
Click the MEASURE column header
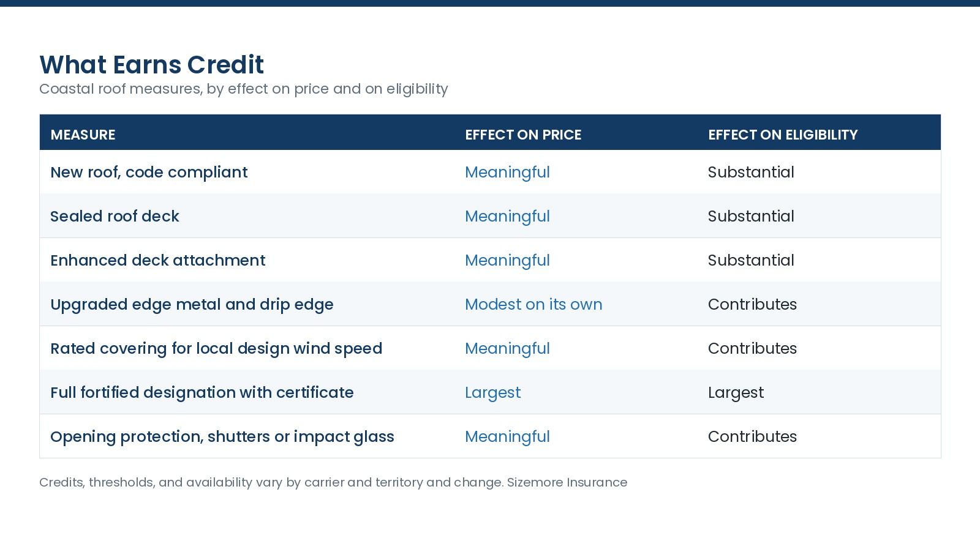[83, 135]
